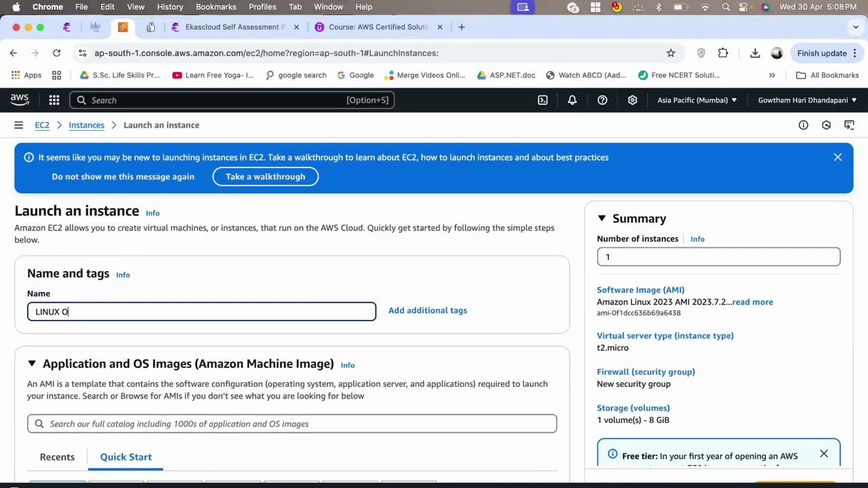Go to Instances breadcrumb link
The width and height of the screenshot is (868, 488).
[86, 125]
